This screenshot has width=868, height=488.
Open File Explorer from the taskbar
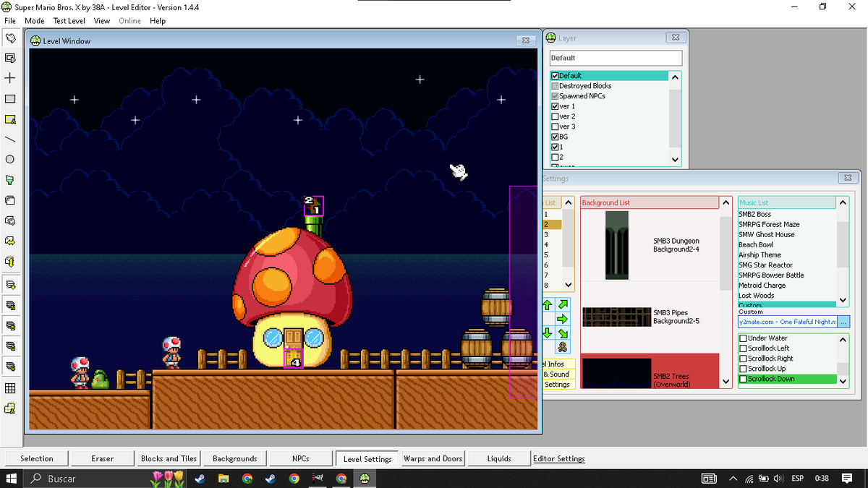coord(224,479)
